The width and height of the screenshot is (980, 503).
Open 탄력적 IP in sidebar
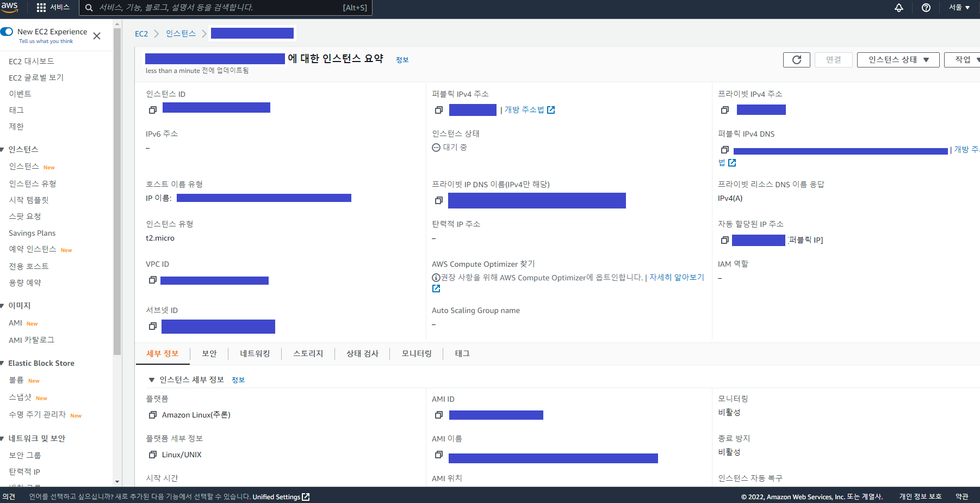tap(24, 472)
